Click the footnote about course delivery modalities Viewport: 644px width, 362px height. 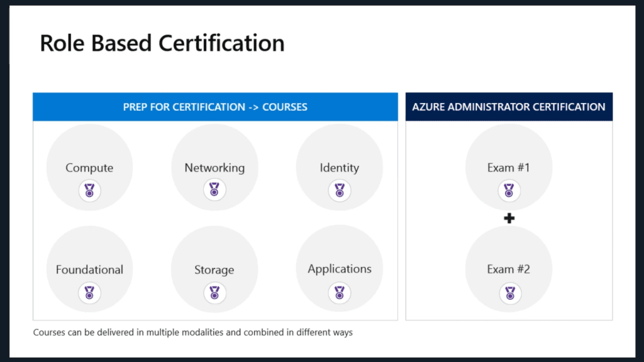point(193,332)
